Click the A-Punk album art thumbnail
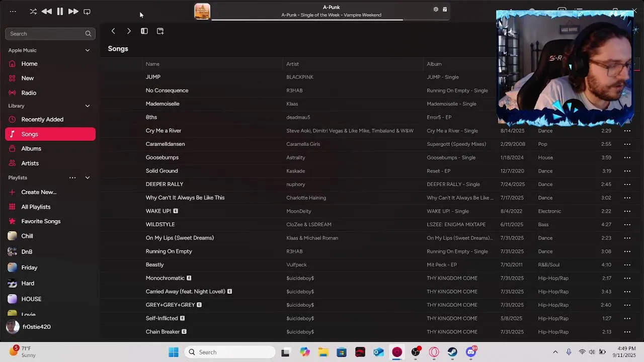 tap(202, 11)
